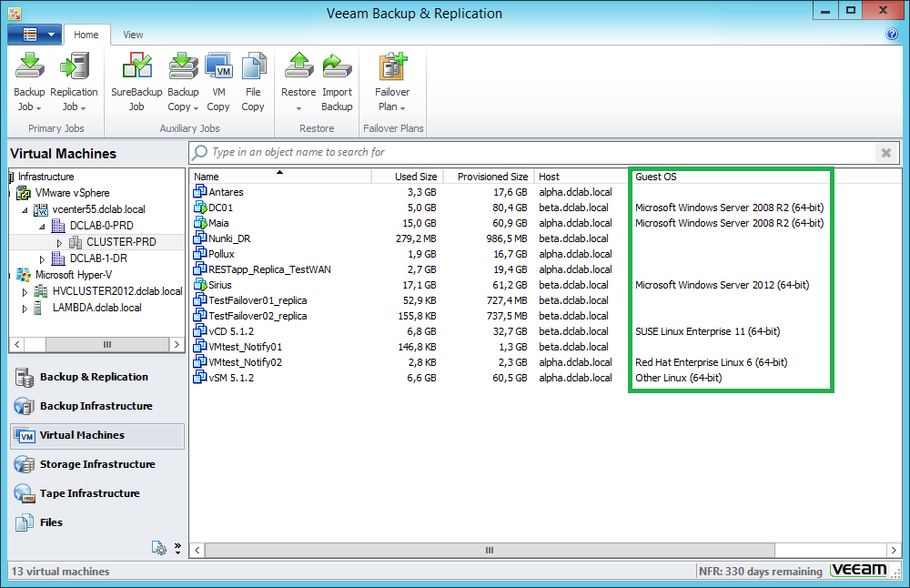Click the Antares VM icon

[x=200, y=191]
